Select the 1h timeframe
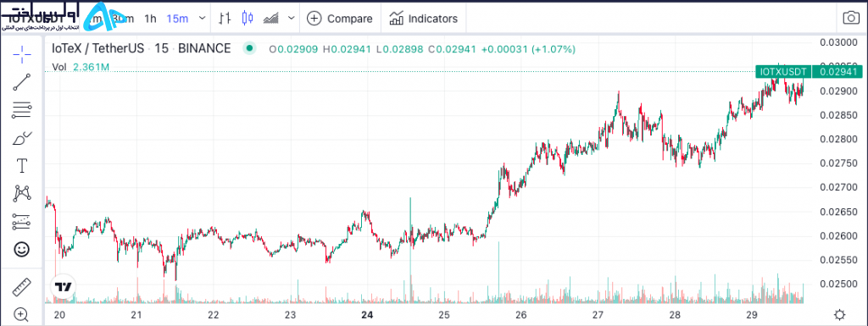The image size is (868, 326). [x=150, y=19]
